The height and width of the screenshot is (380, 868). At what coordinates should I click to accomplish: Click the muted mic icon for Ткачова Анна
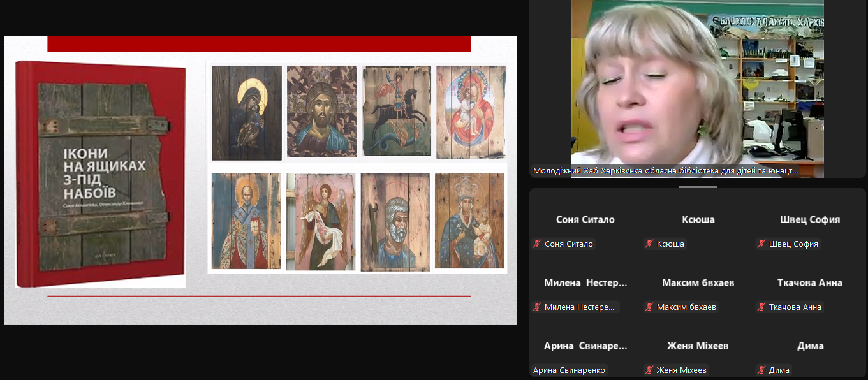click(x=761, y=307)
